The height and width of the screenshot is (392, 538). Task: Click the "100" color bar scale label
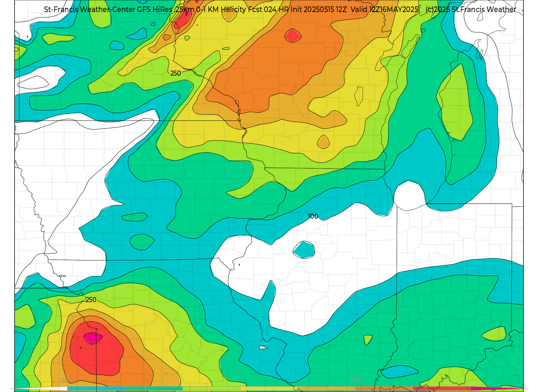67,380
